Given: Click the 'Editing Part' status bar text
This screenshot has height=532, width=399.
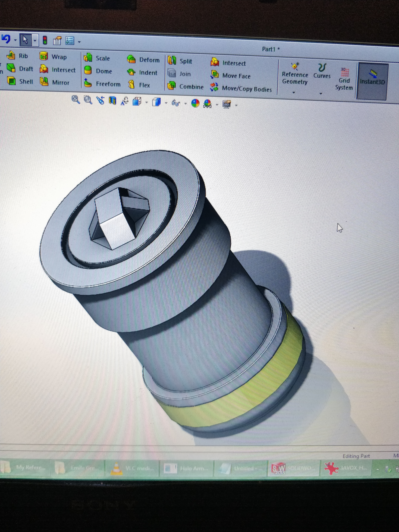Looking at the screenshot, I should click(x=356, y=456).
